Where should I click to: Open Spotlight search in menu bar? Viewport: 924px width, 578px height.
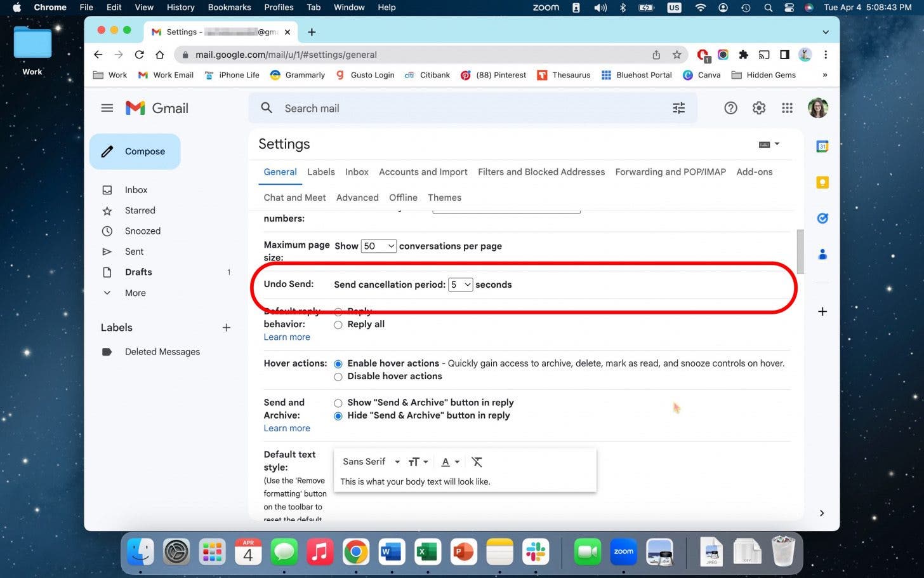click(768, 8)
